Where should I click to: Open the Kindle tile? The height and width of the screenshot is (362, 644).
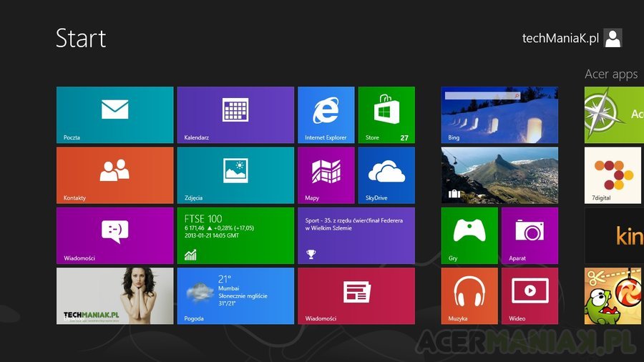(x=615, y=235)
